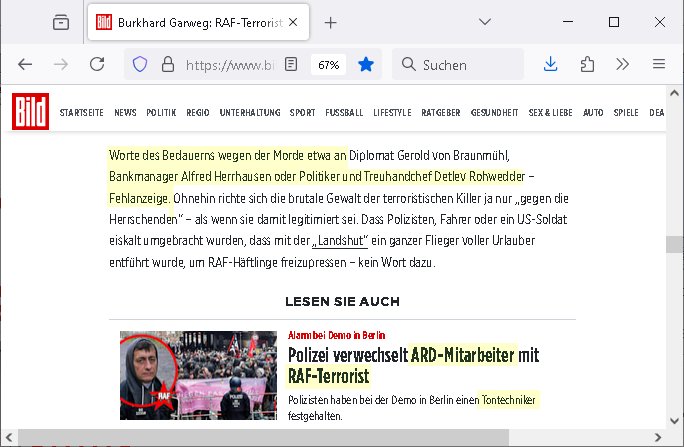
Task: Click the URL address field
Action: point(229,65)
